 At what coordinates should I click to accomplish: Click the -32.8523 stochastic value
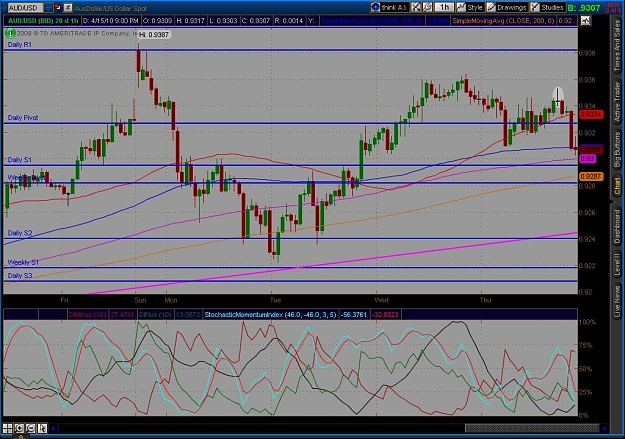(x=385, y=315)
